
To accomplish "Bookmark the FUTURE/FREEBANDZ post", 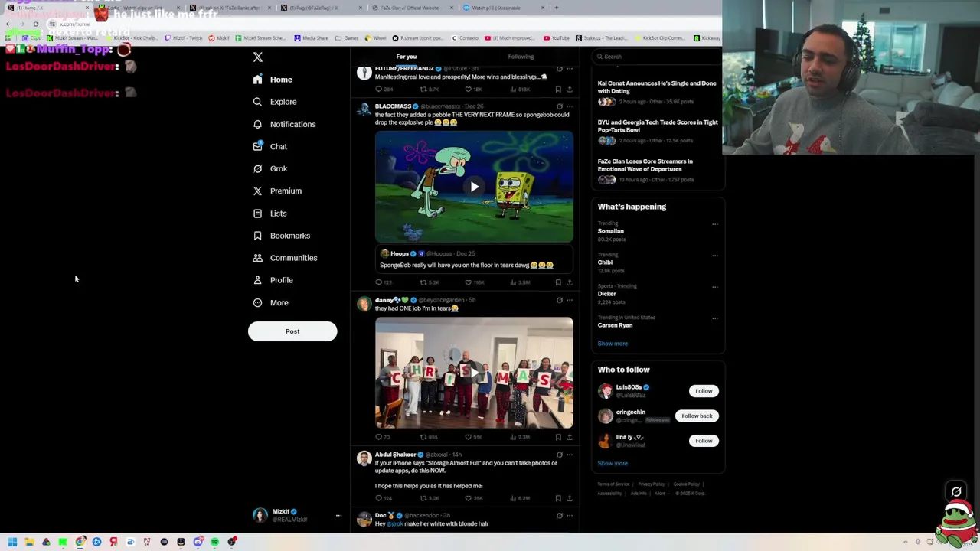I will tap(558, 90).
